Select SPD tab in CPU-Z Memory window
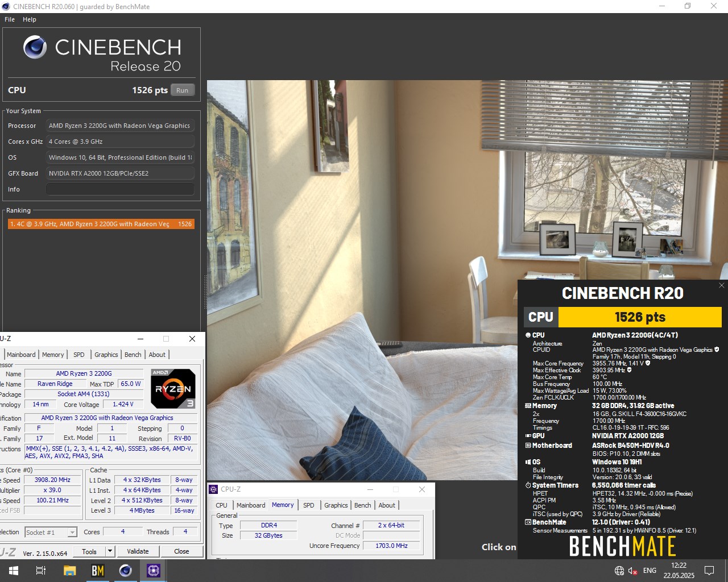728x582 pixels. click(x=309, y=505)
